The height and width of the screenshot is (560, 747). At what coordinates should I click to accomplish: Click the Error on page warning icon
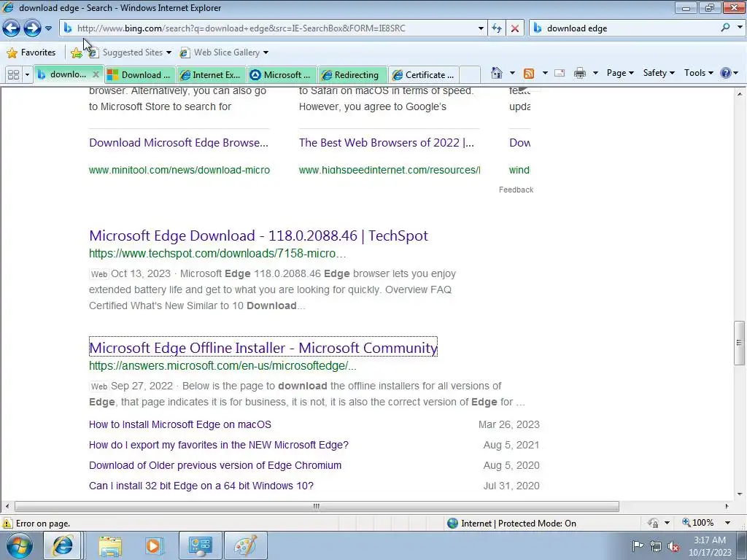click(7, 524)
